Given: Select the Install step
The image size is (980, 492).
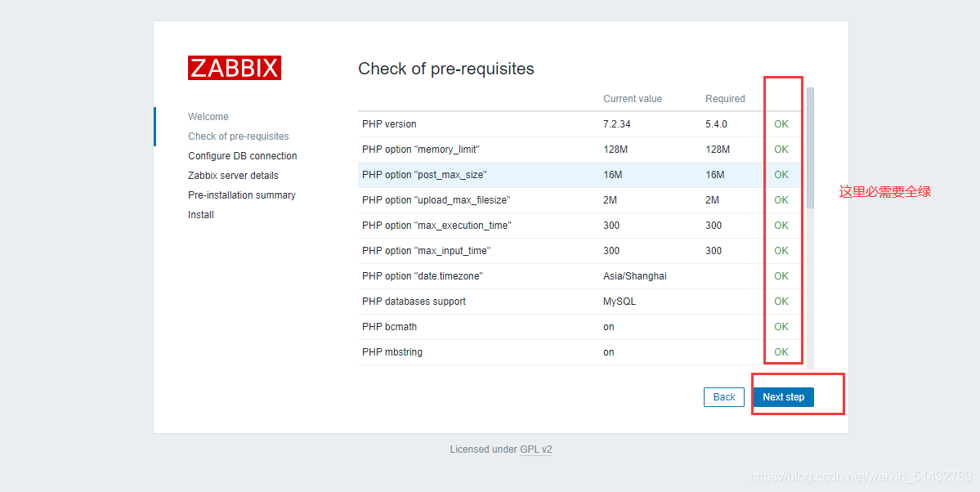Looking at the screenshot, I should tap(200, 214).
